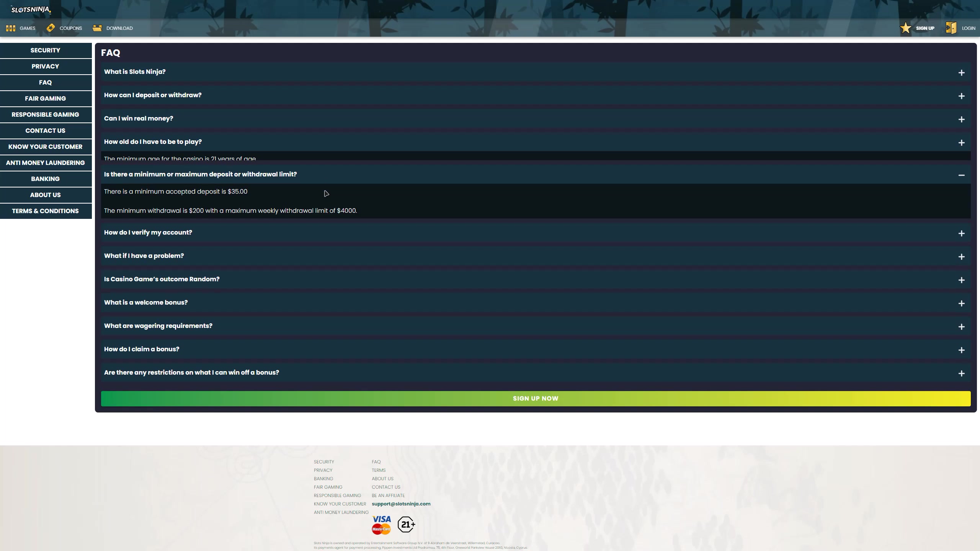The height and width of the screenshot is (551, 980).
Task: Collapse the deposit withdrawal limit question
Action: point(961,175)
